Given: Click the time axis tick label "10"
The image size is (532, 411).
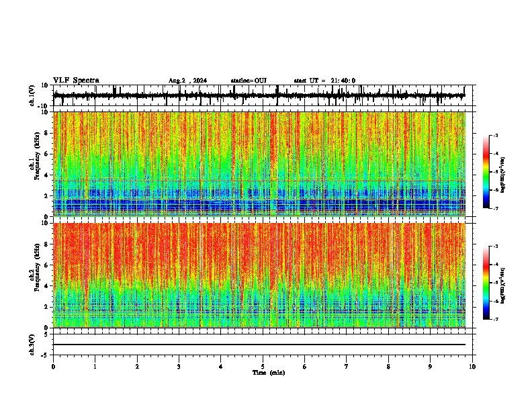Looking at the screenshot, I should 472,367.
